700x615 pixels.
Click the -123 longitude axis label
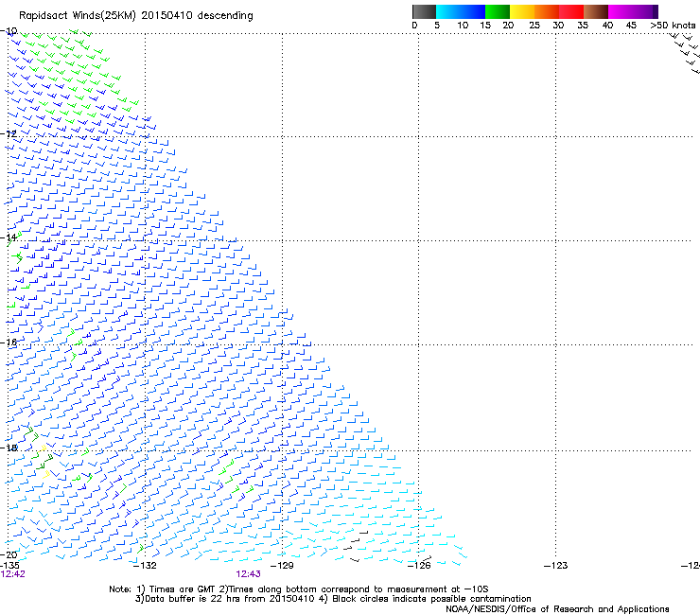tap(556, 566)
